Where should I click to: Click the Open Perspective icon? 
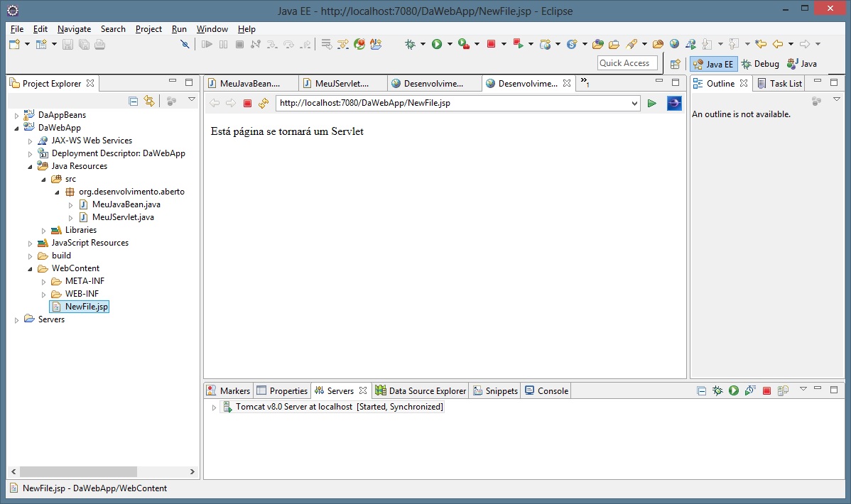pos(675,64)
